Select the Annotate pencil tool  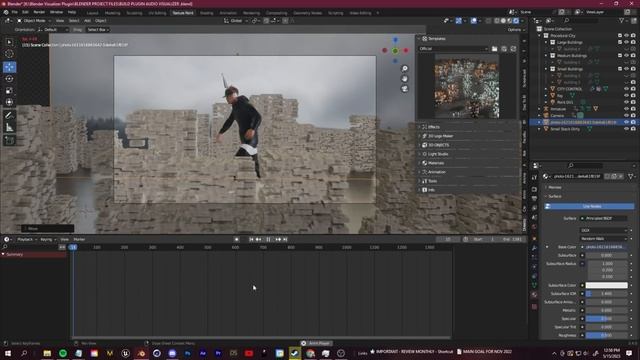click(x=9, y=116)
